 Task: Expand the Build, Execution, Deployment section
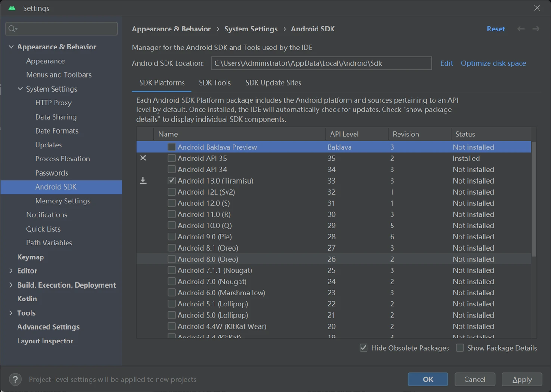coord(11,285)
